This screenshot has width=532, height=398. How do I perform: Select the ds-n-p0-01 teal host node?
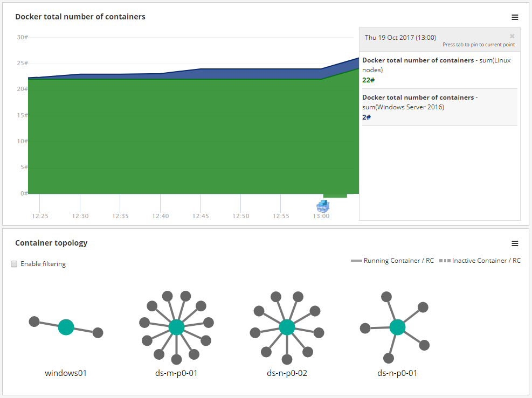pos(397,327)
